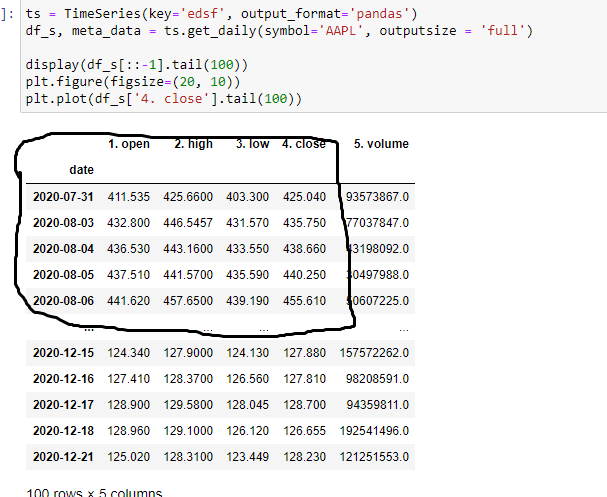
Task: Click close value 455.610
Action: (x=304, y=301)
